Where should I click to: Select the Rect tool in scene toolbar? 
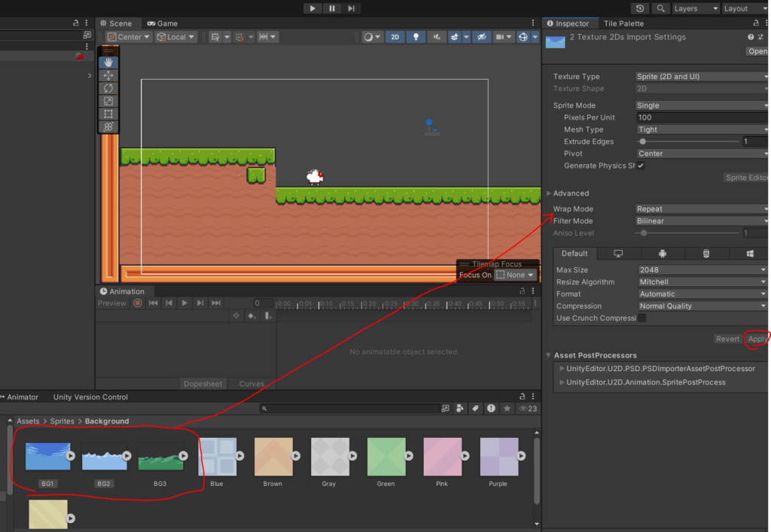coord(108,114)
